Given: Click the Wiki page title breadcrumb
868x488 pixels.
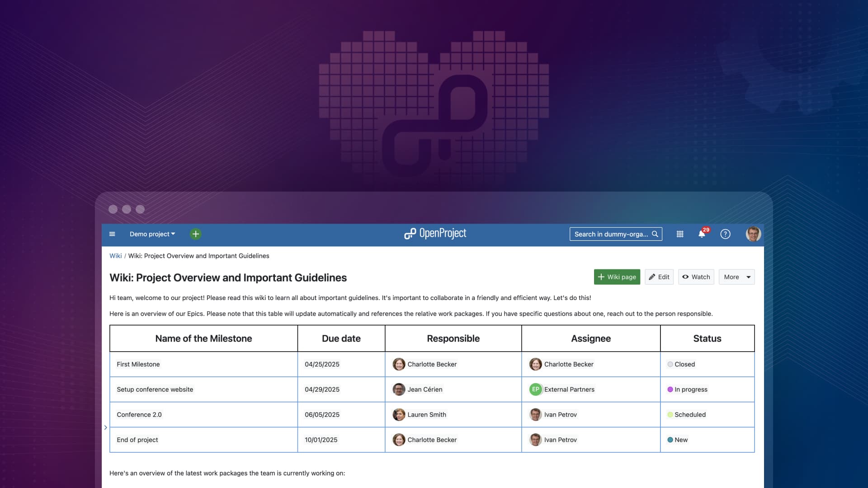Looking at the screenshot, I should click(198, 256).
